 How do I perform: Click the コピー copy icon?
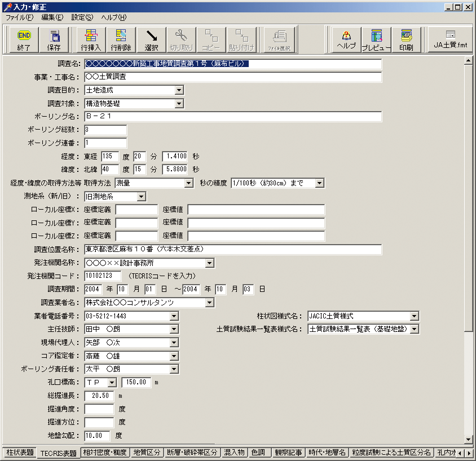point(211,39)
